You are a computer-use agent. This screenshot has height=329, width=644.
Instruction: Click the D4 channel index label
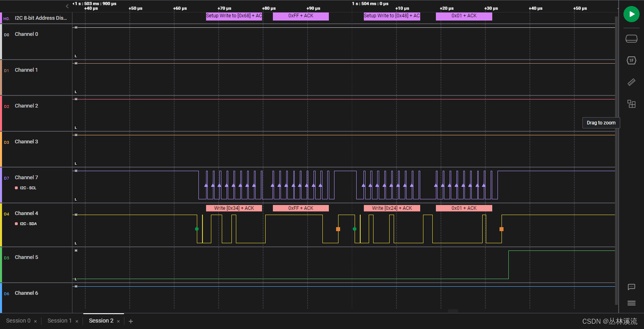click(x=6, y=214)
